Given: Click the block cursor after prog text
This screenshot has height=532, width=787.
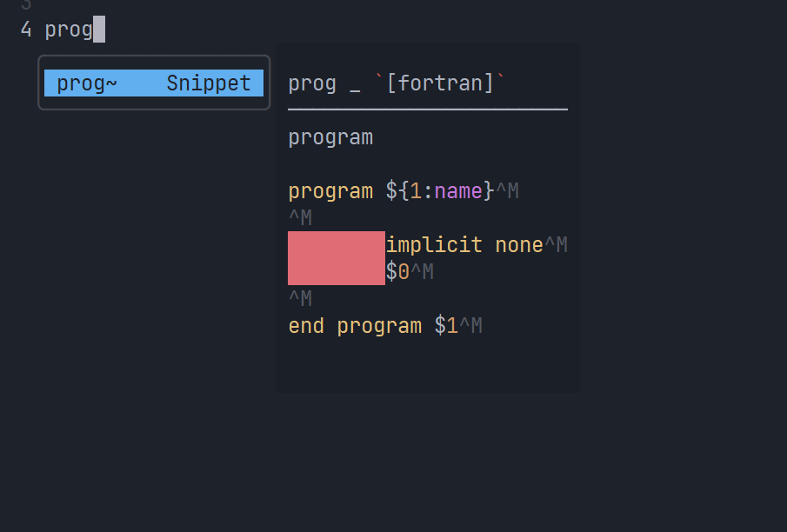Looking at the screenshot, I should (97, 29).
